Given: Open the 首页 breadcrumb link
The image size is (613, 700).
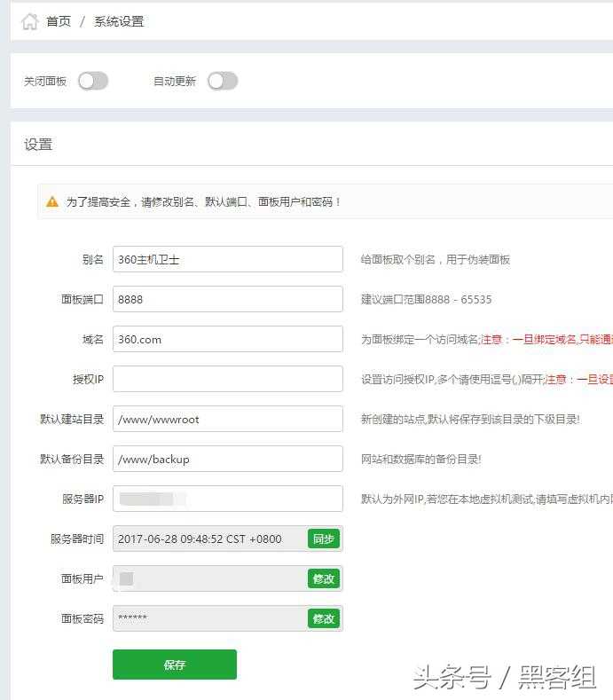Looking at the screenshot, I should tap(59, 21).
